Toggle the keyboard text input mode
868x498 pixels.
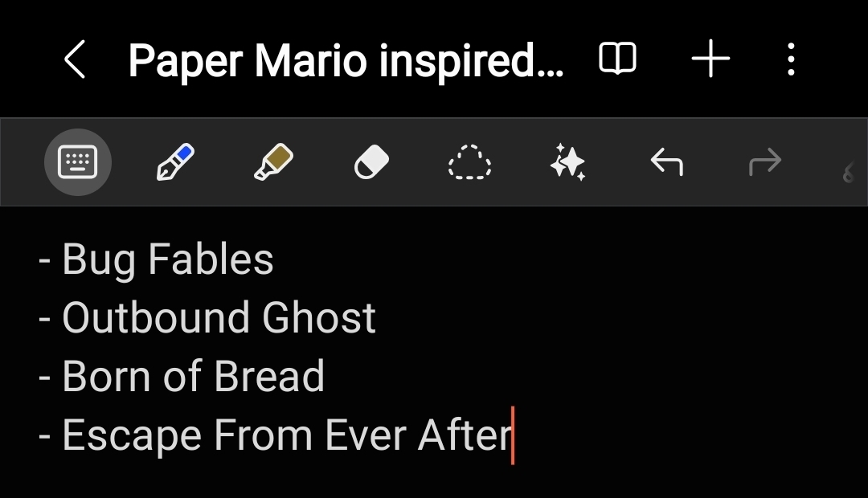click(x=78, y=163)
